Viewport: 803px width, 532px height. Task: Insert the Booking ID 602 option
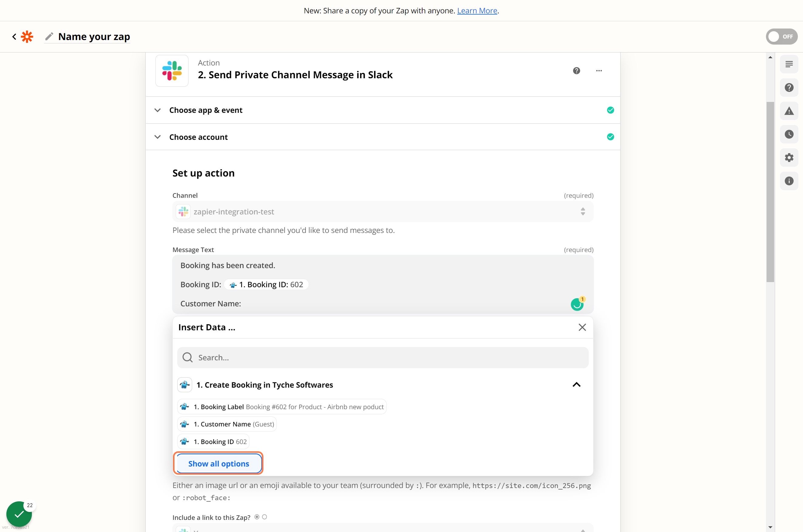point(213,441)
